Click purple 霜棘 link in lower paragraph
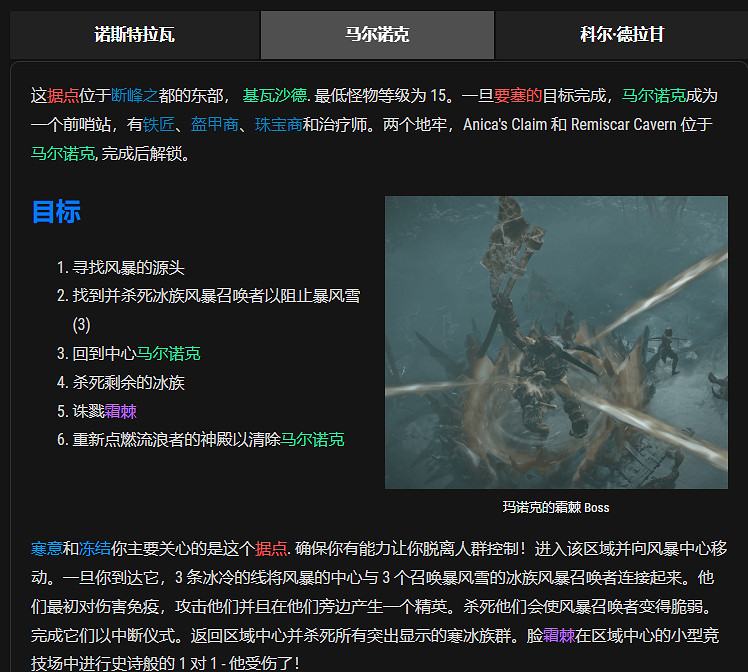 point(559,636)
